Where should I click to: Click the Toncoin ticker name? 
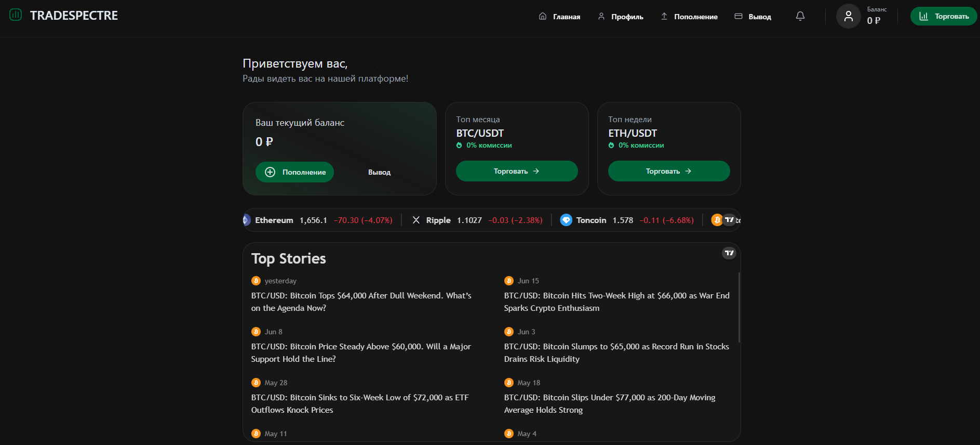click(x=591, y=220)
